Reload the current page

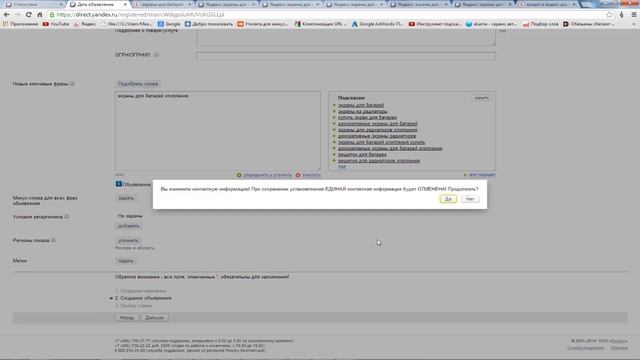coord(29,15)
